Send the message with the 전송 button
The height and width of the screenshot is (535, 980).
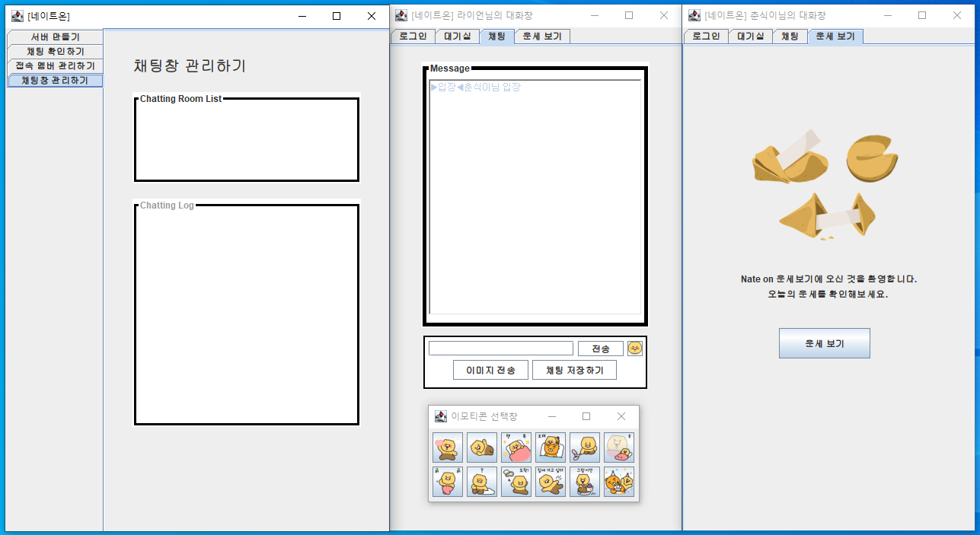[601, 349]
